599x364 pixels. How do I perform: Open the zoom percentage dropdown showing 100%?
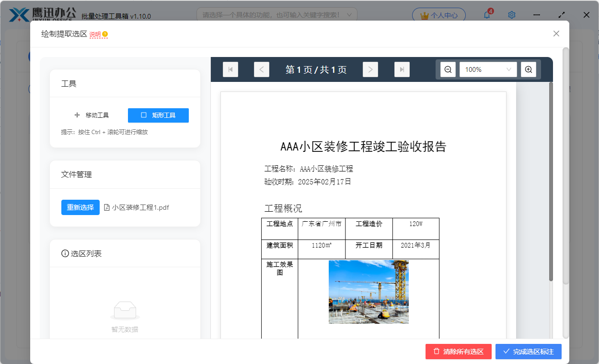coord(488,69)
